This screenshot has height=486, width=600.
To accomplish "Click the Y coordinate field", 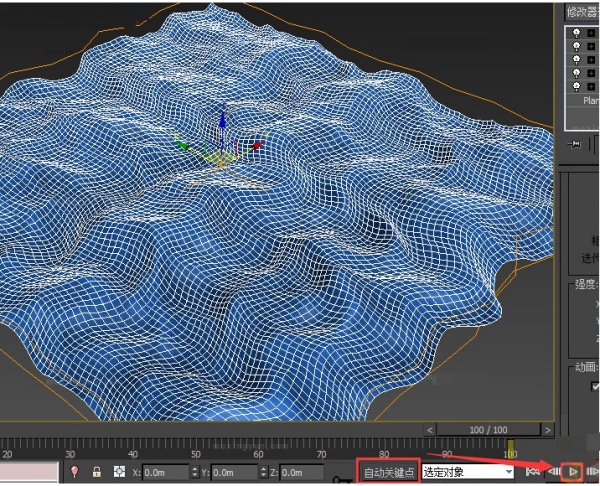I will coord(235,473).
